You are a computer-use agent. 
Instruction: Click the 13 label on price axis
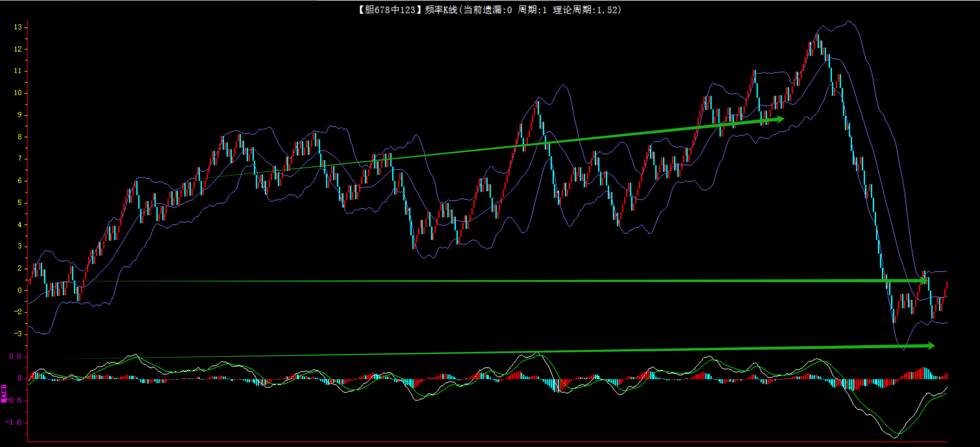click(18, 27)
